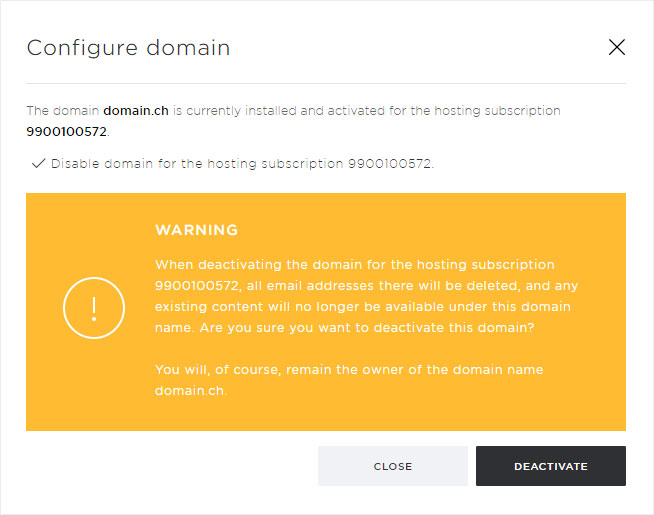Click the line 'You will, of course, remain the owner'
The image size is (654, 515).
349,369
